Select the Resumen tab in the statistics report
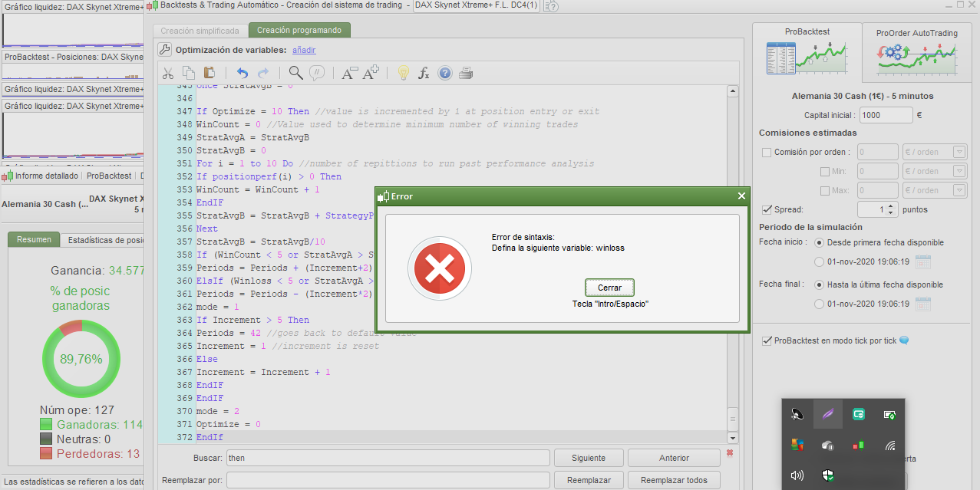This screenshot has width=980, height=490. (34, 240)
